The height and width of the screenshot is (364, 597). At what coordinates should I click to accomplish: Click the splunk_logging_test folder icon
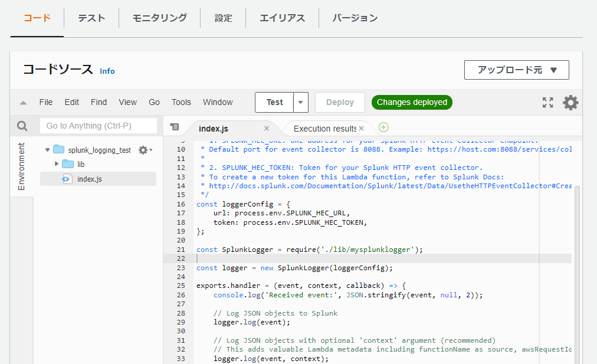(x=58, y=149)
